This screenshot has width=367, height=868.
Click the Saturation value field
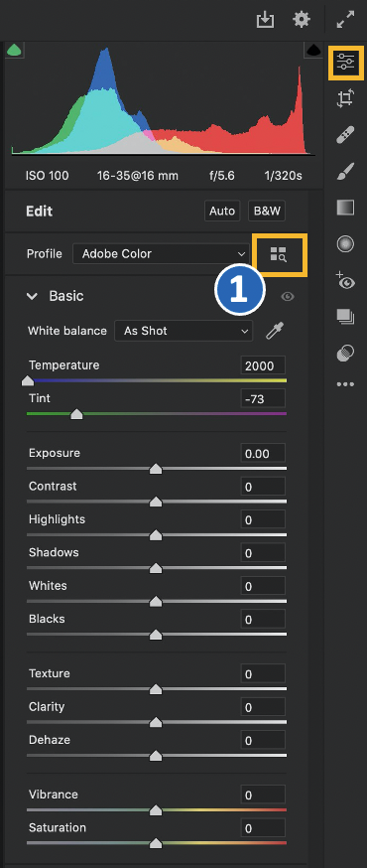click(x=263, y=828)
